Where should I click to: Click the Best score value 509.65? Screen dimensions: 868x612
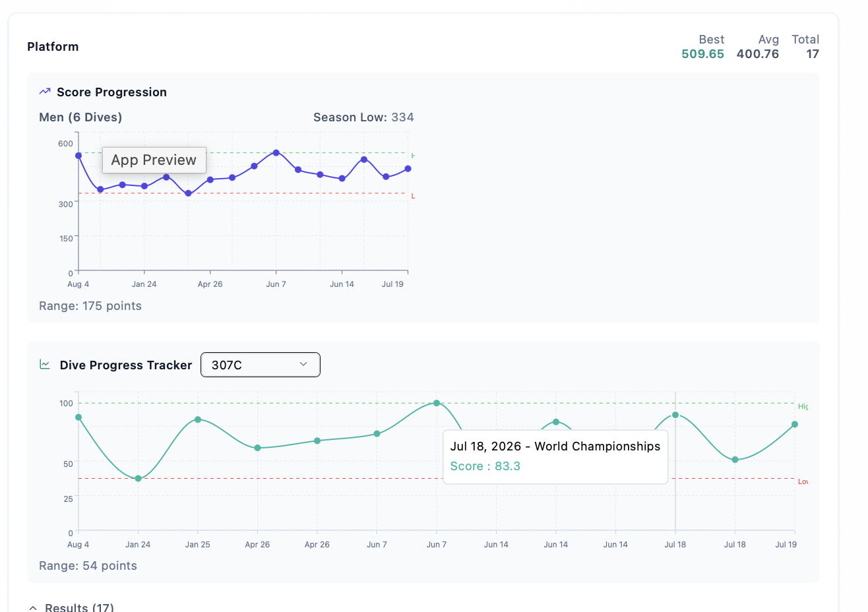[702, 54]
